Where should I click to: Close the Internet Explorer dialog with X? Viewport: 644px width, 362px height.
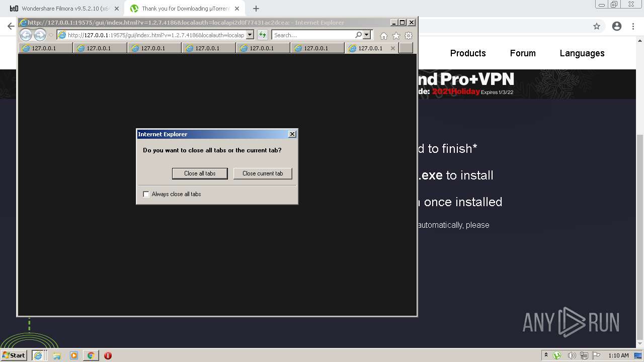[x=292, y=134]
